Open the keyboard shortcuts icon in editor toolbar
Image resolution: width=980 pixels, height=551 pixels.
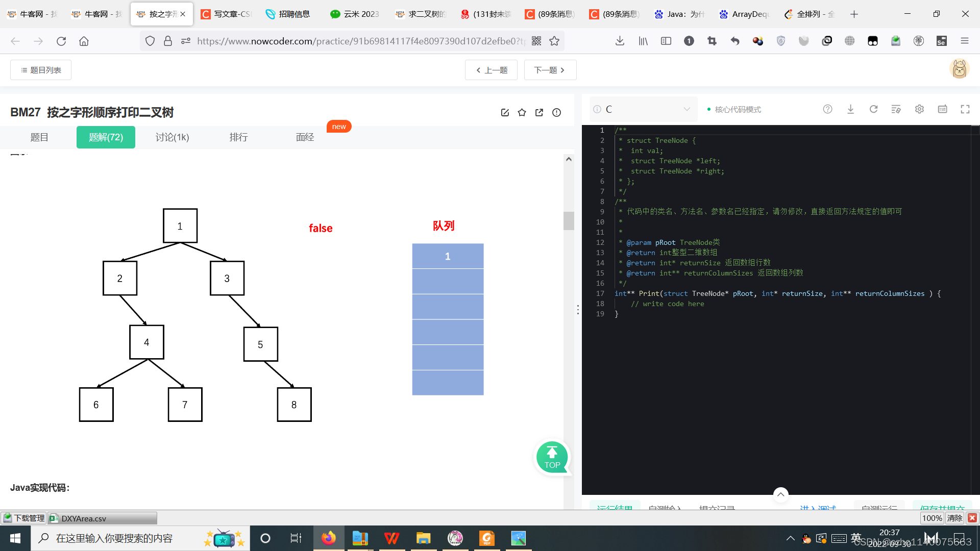click(942, 109)
